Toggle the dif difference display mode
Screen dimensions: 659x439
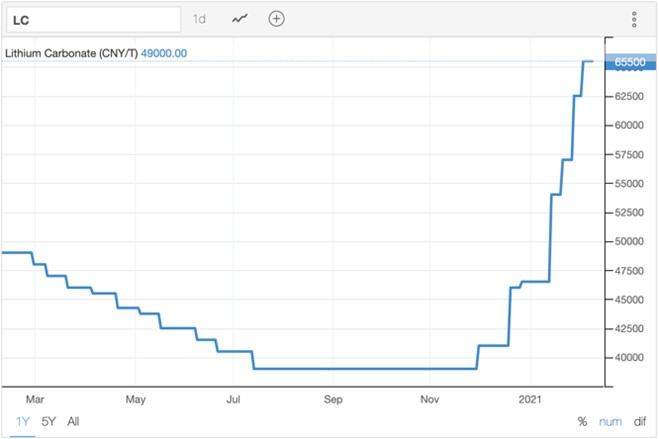coord(638,422)
